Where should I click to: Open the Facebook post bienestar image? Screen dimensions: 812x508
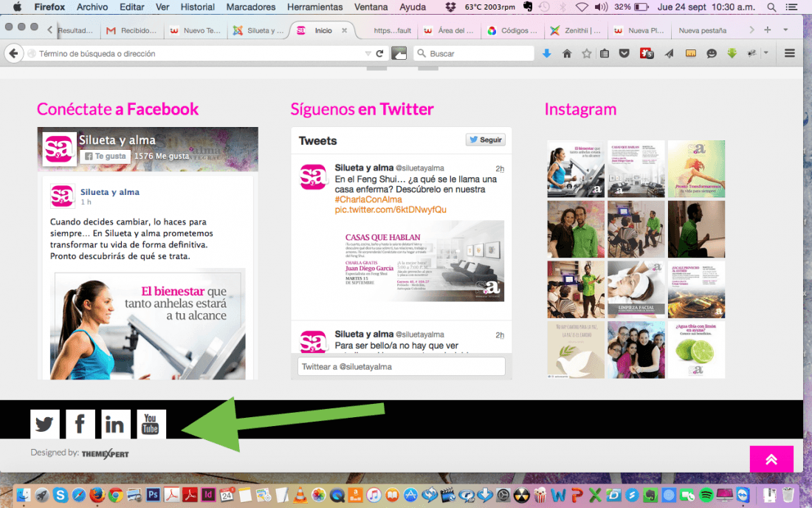[x=148, y=324]
